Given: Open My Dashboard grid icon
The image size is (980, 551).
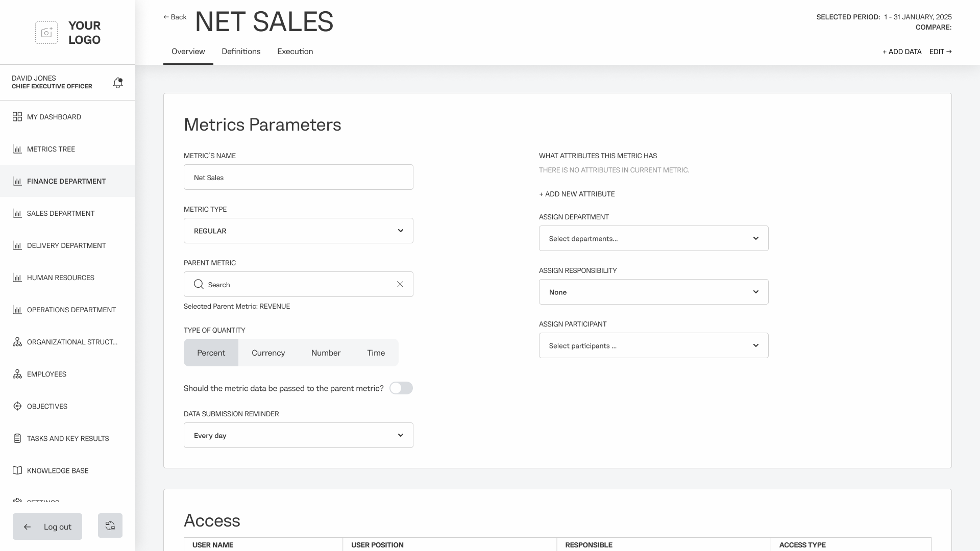Looking at the screenshot, I should 17,117.
